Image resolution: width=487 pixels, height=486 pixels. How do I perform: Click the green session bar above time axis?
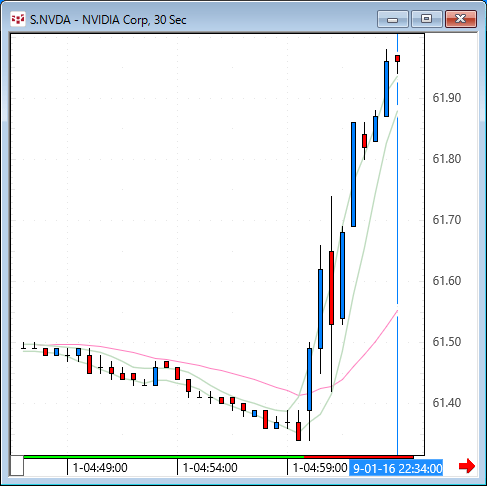click(164, 457)
